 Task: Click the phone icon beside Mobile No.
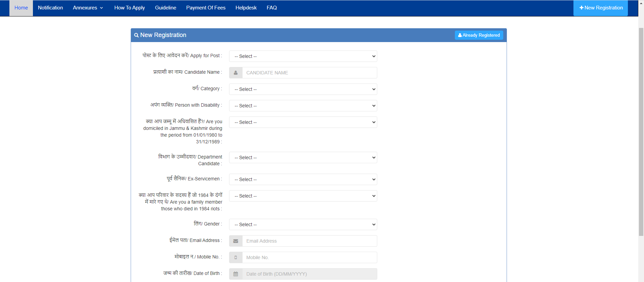point(236,257)
